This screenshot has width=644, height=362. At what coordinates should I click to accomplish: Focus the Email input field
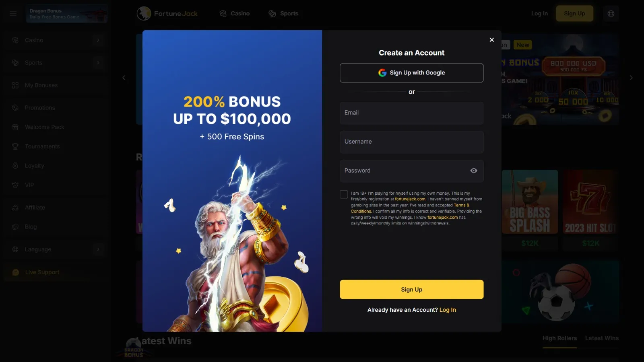point(411,113)
